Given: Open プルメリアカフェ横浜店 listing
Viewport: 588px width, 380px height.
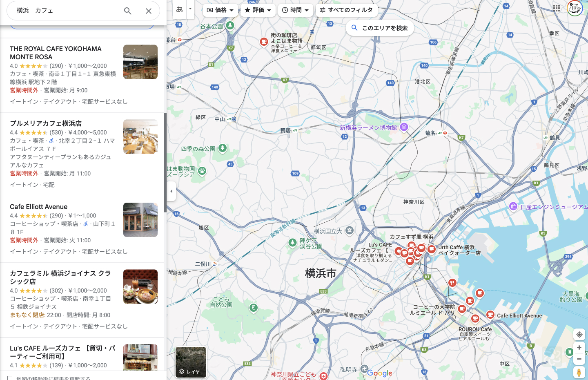Looking at the screenshot, I should pos(82,154).
